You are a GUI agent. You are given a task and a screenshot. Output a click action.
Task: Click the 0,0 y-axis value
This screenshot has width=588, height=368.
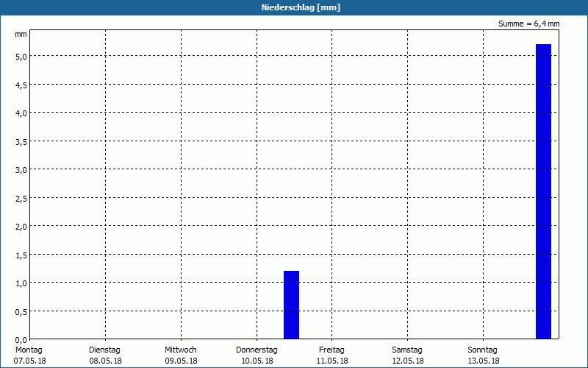21,340
